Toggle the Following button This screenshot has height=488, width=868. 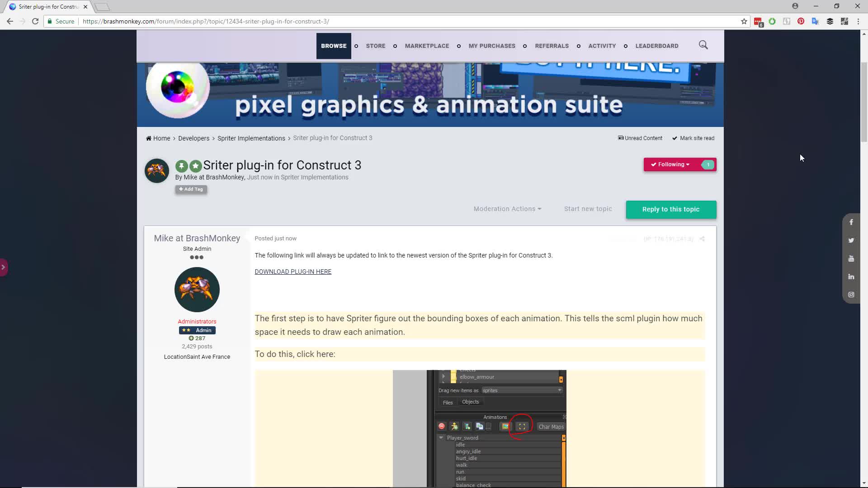click(x=670, y=164)
